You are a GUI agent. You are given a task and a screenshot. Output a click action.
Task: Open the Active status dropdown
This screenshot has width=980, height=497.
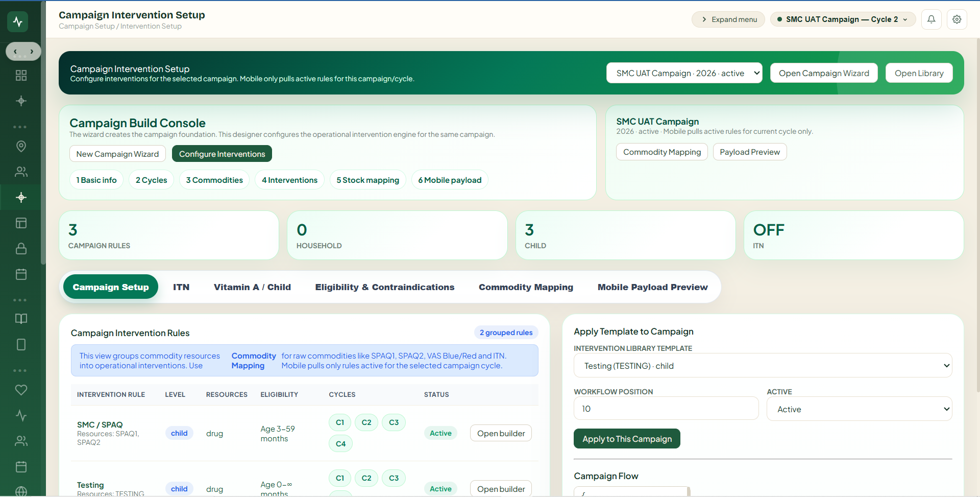[x=859, y=409]
